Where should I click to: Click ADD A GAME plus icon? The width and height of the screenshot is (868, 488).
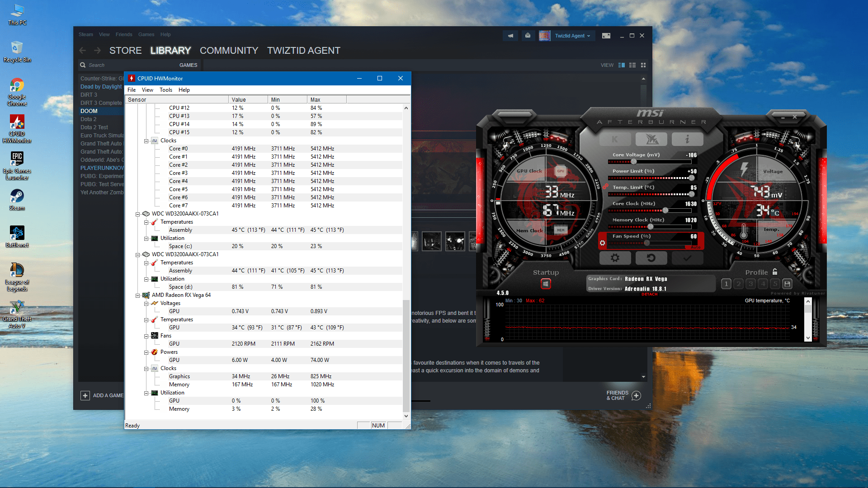pos(85,395)
